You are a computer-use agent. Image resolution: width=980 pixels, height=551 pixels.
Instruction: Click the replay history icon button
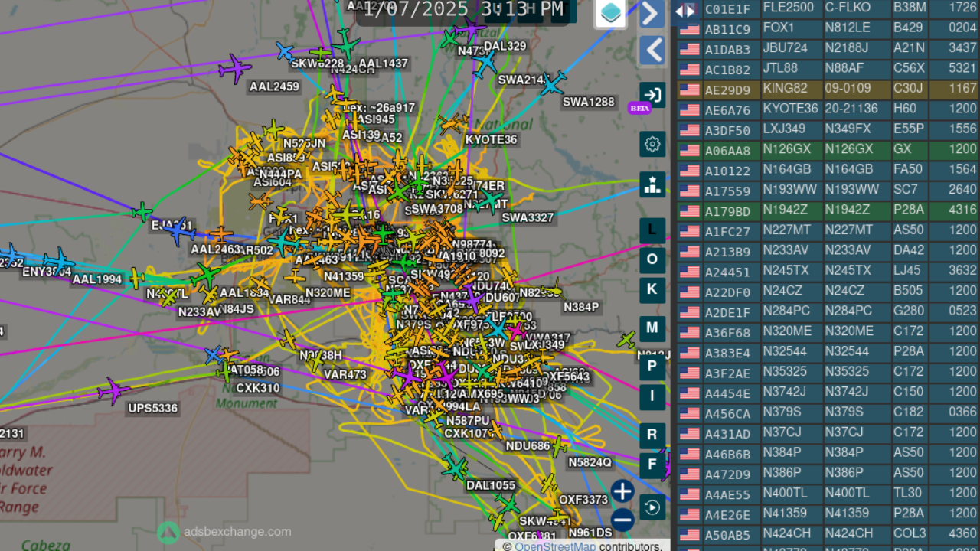(x=652, y=507)
